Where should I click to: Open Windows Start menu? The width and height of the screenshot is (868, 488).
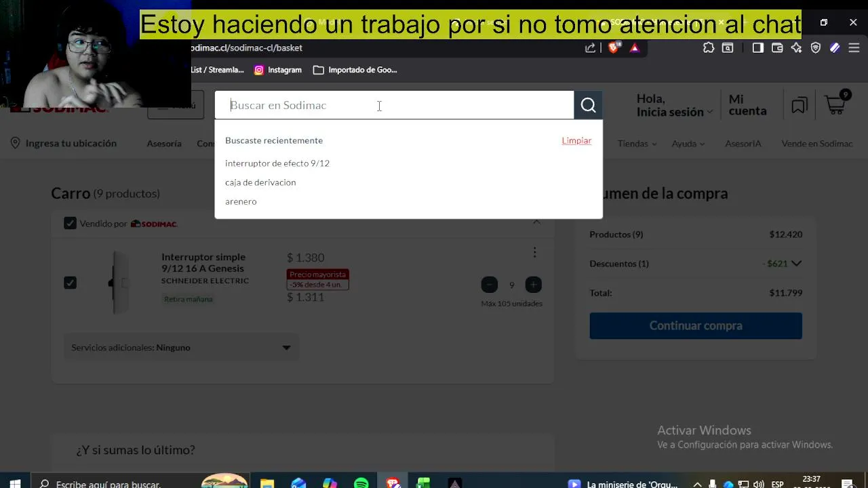[15, 483]
